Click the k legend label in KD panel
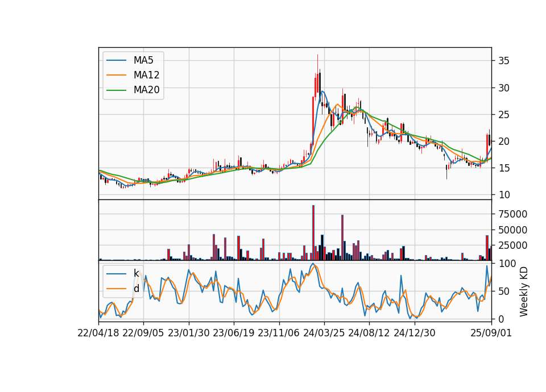The height and width of the screenshot is (392, 546). [x=136, y=273]
